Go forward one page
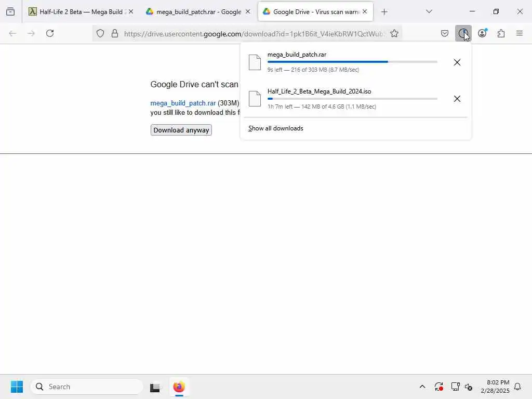The image size is (532, 399). (31, 33)
